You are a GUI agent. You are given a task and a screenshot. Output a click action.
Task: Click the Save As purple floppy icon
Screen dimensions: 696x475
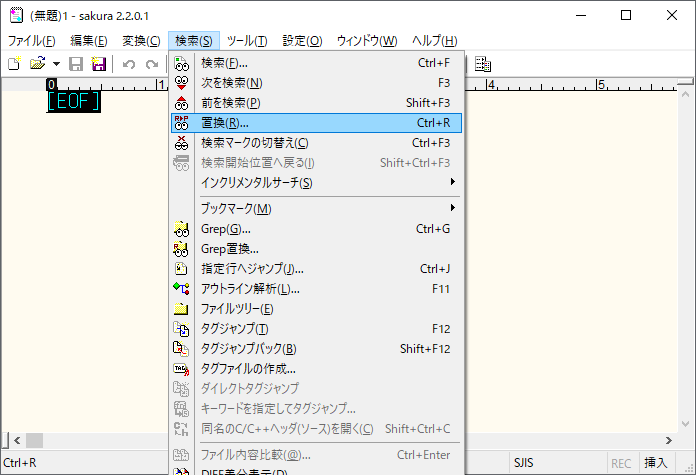pos(99,64)
